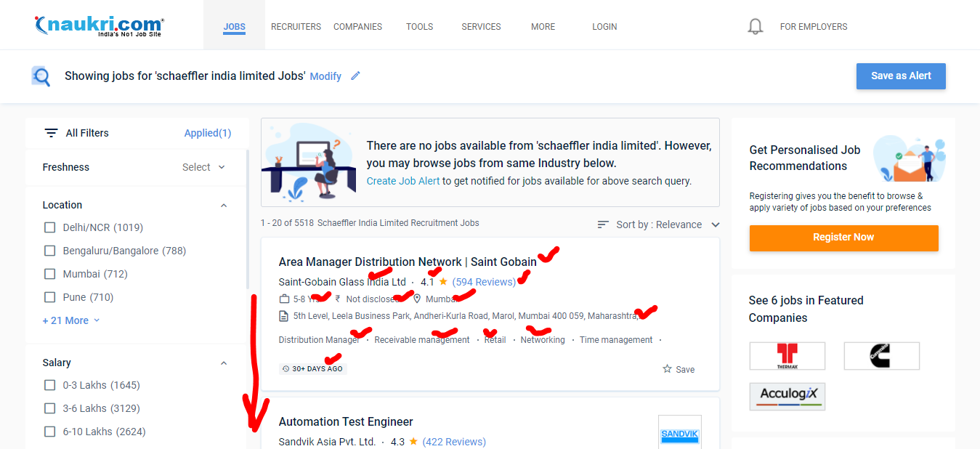Open the notifications bell
This screenshot has width=980, height=449.
[x=756, y=27]
